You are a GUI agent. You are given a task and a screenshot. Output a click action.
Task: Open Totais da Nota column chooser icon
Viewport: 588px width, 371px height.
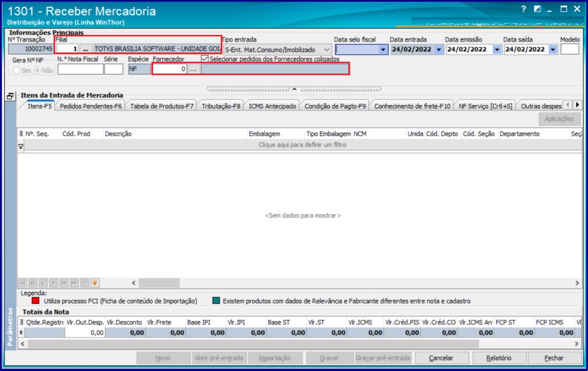pyautogui.click(x=21, y=322)
